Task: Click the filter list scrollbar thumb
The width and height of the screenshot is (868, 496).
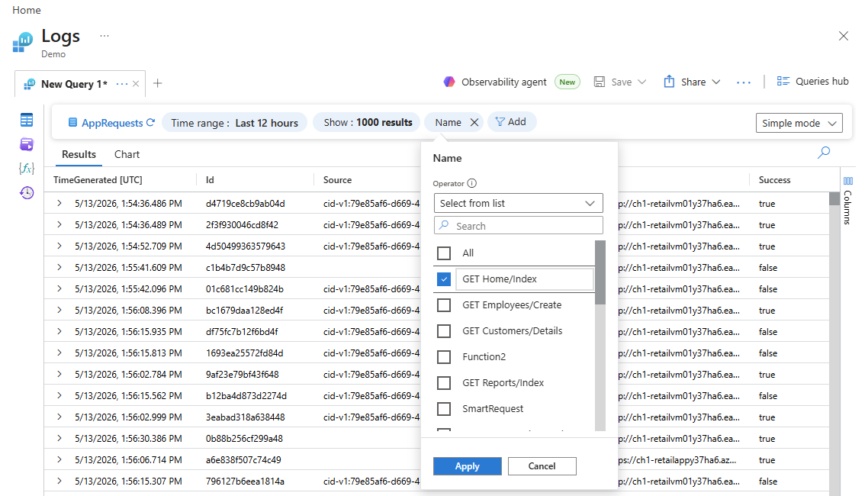Action: (600, 272)
